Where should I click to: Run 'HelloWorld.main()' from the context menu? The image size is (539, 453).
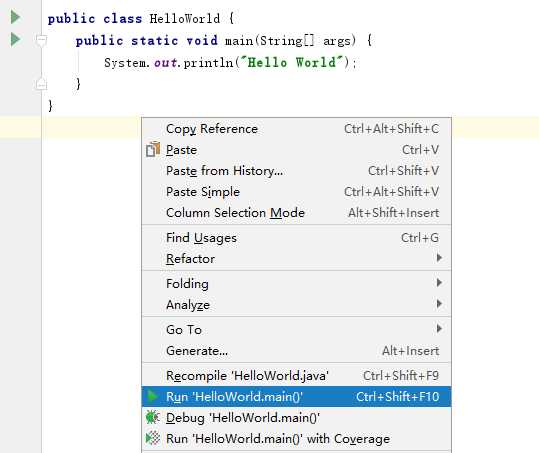pos(296,397)
